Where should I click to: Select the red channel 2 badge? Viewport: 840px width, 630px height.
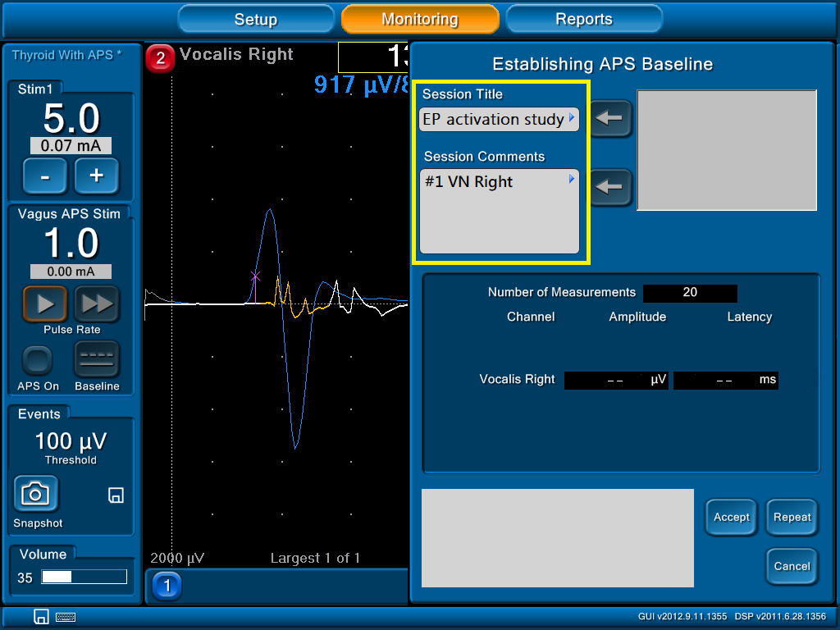coord(160,58)
